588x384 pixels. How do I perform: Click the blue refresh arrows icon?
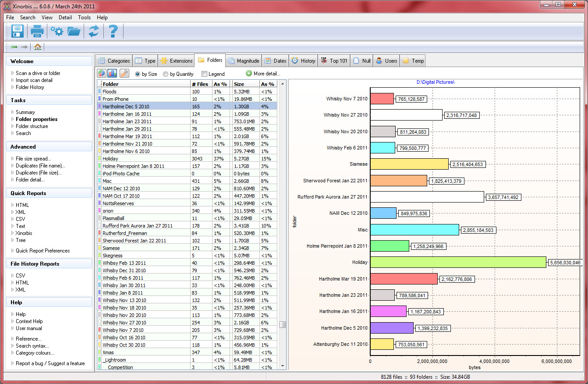tap(94, 32)
